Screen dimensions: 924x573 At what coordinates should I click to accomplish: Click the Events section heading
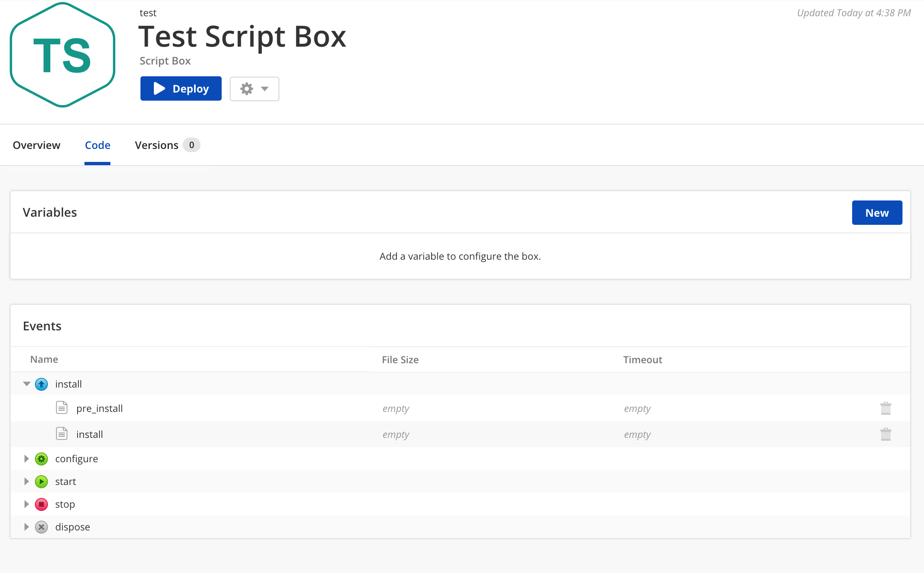coord(42,326)
